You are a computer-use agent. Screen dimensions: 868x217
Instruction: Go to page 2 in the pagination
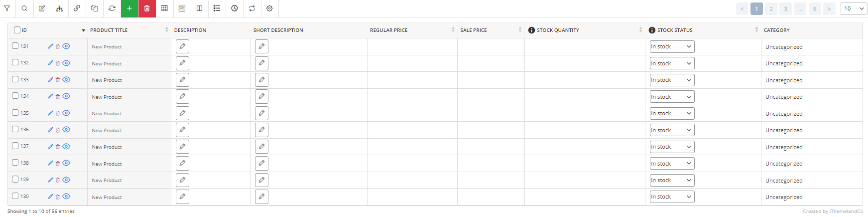(x=771, y=8)
